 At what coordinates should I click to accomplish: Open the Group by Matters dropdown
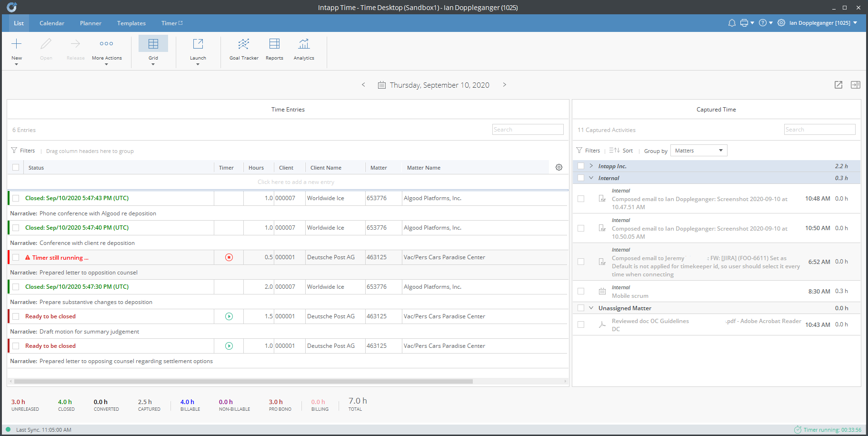(698, 150)
